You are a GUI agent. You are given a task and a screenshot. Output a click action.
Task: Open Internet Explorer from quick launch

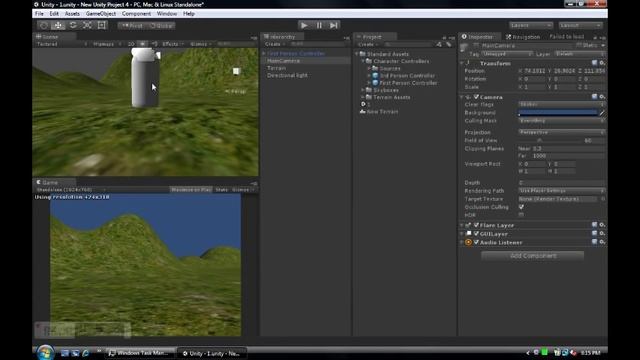pyautogui.click(x=85, y=353)
